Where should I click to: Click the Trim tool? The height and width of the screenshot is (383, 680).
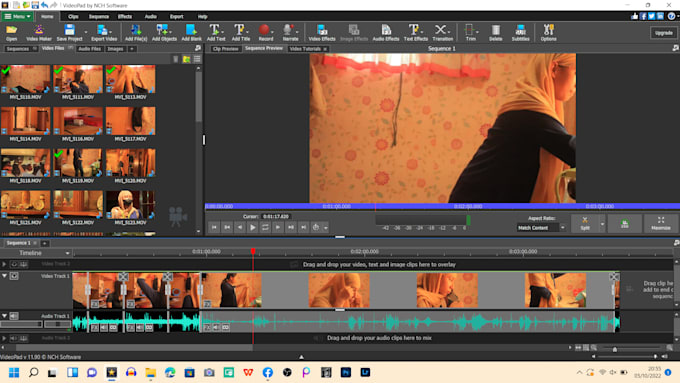[x=470, y=33]
